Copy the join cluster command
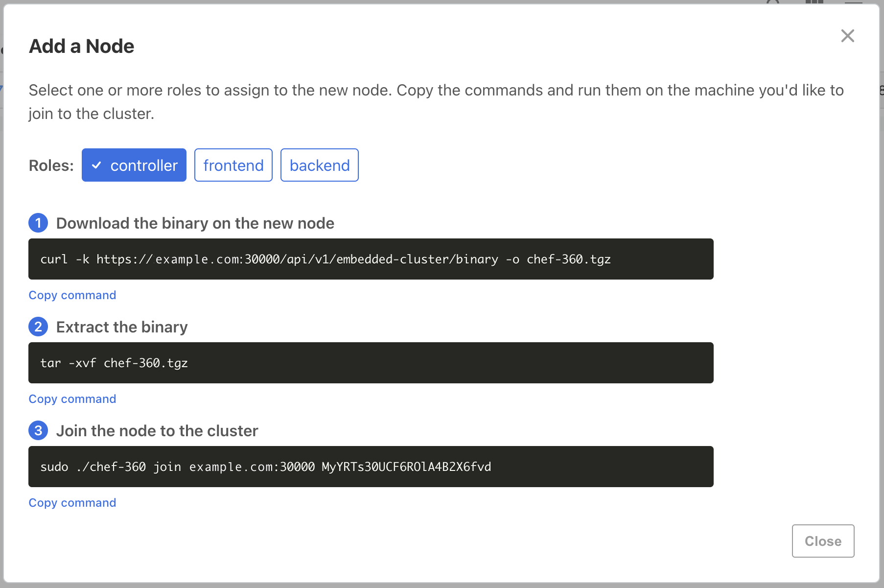Screen dimensions: 884x588 pos(72,502)
